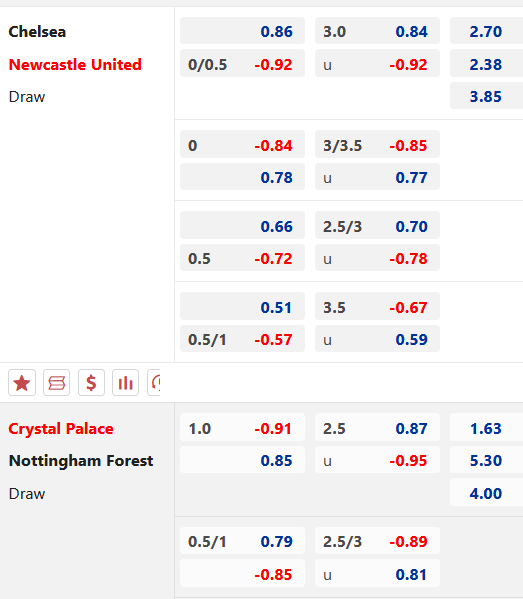Screen dimensions: 523x599
Task: Pick handicap 0.5/1 odds -0.57
Action: (242, 339)
